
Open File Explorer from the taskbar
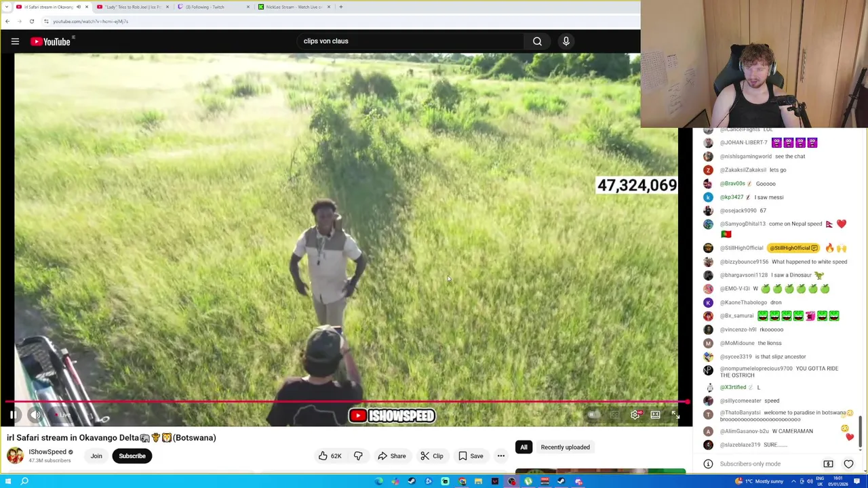[x=478, y=481]
